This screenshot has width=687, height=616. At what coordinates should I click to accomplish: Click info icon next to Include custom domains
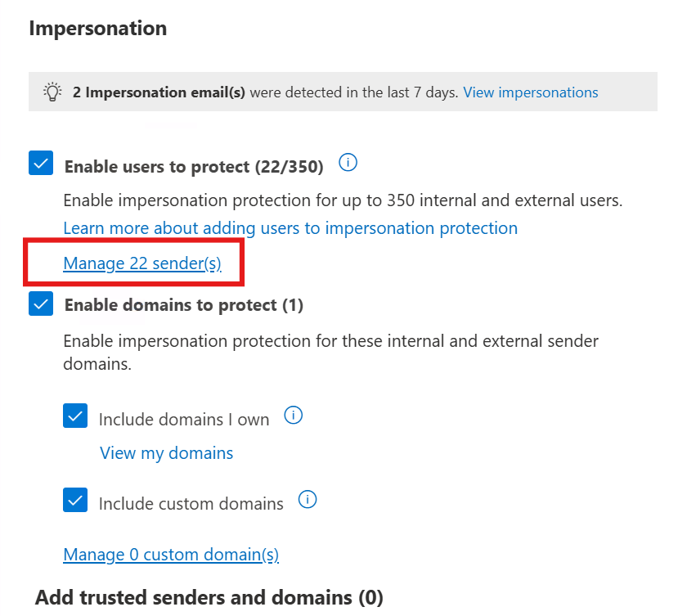tap(308, 499)
